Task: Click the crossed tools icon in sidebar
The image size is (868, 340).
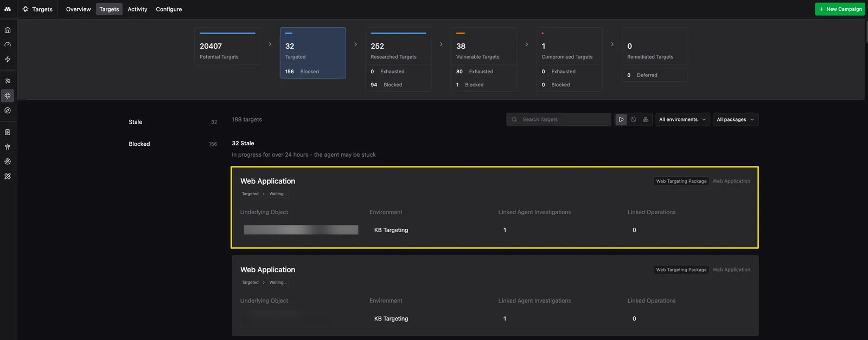Action: pyautogui.click(x=8, y=176)
